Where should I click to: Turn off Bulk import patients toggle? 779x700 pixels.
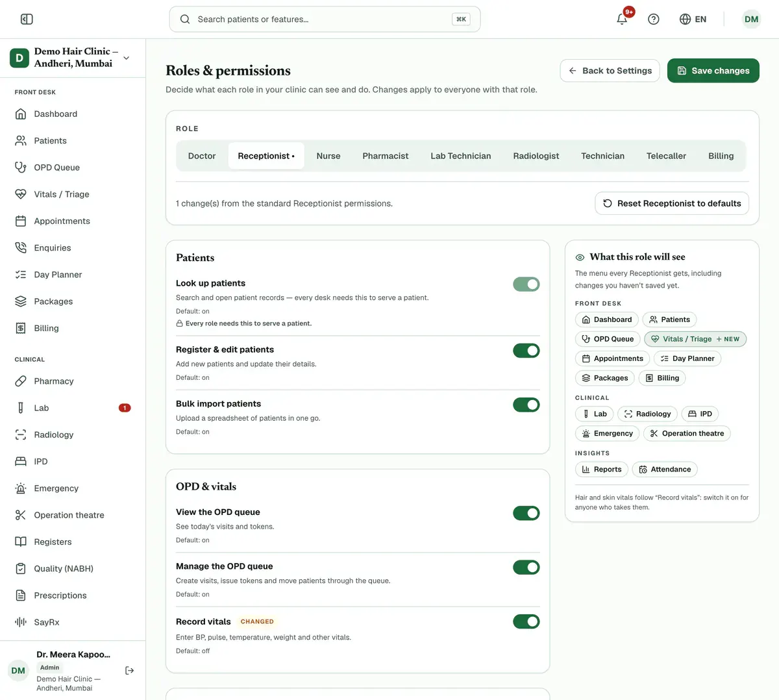526,405
